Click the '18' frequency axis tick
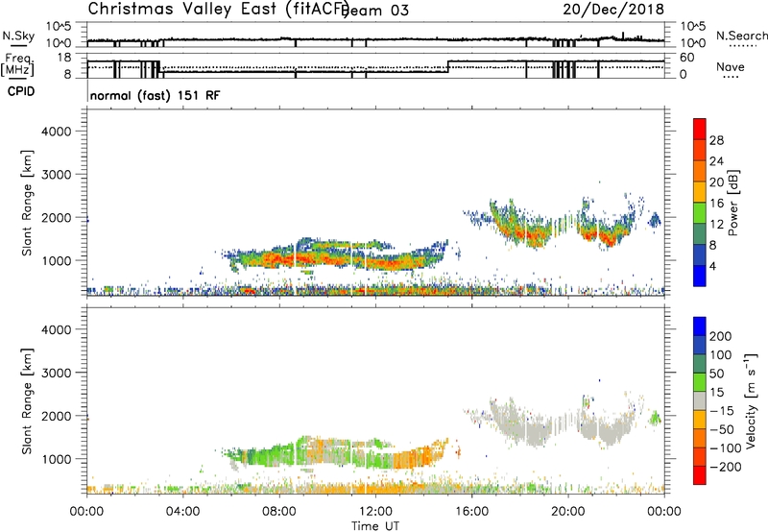The image size is (768, 532). click(64, 58)
